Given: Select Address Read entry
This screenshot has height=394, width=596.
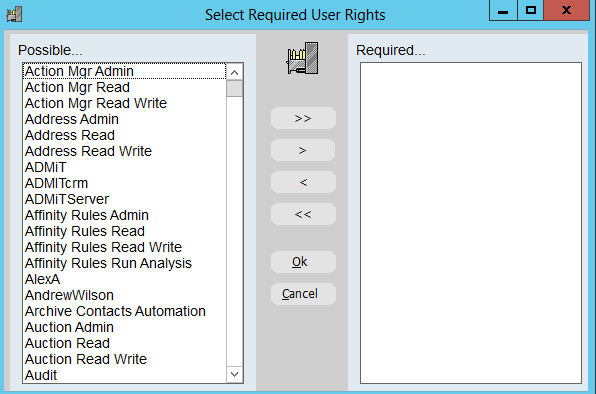Looking at the screenshot, I should pos(125,135).
